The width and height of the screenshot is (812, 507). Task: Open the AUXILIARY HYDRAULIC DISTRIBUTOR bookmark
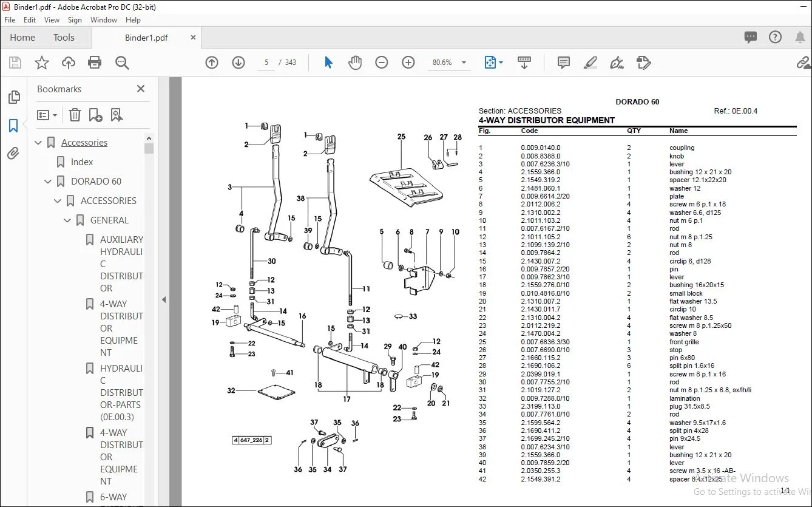click(121, 264)
